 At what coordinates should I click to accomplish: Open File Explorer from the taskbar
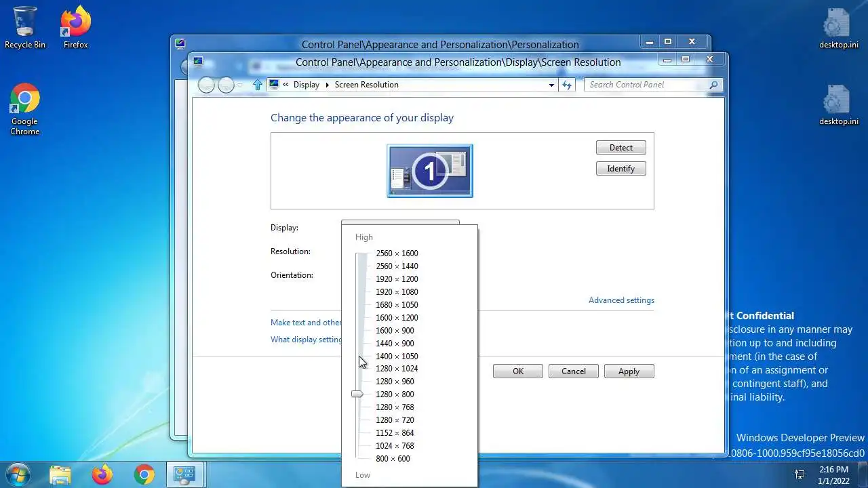click(x=60, y=474)
